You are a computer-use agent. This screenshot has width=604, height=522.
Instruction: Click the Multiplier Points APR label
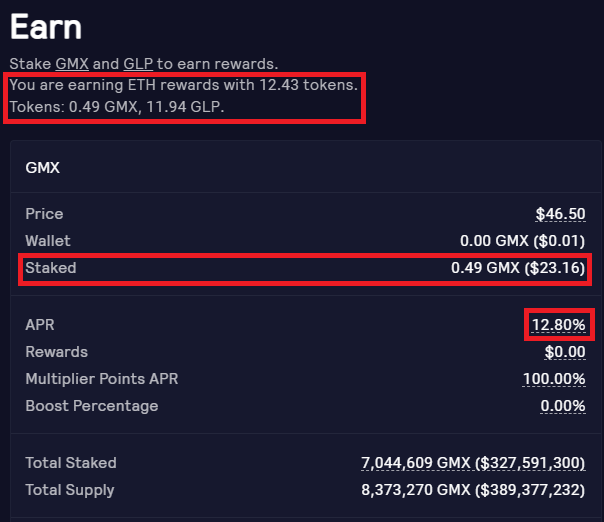[102, 379]
